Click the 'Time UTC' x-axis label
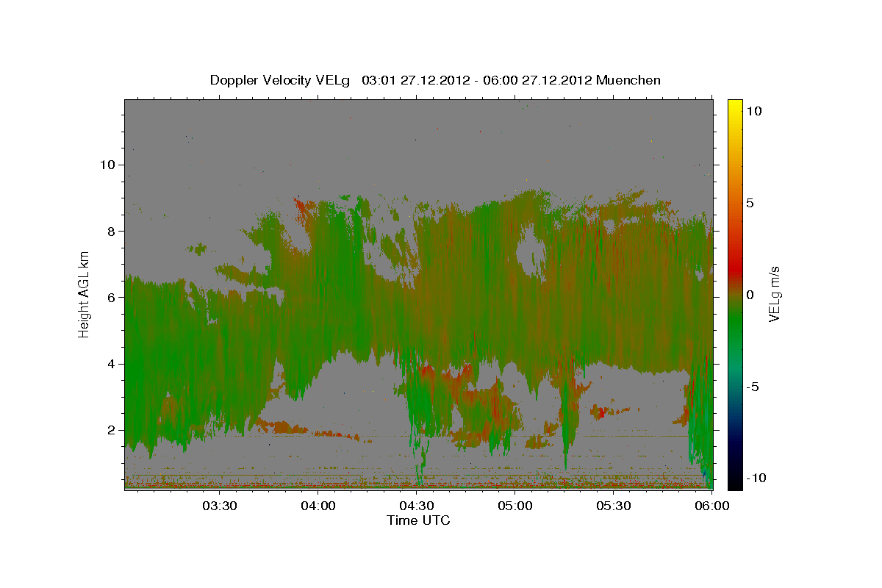 pos(418,520)
